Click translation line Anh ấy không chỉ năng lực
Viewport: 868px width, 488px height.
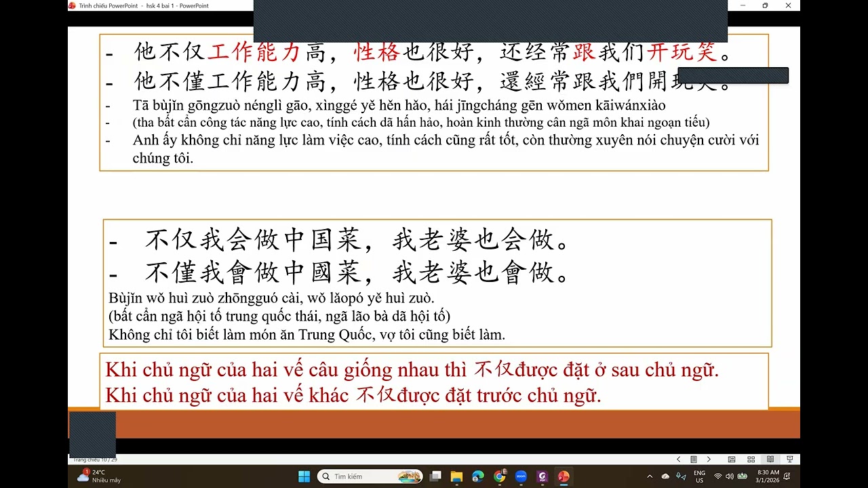point(446,149)
